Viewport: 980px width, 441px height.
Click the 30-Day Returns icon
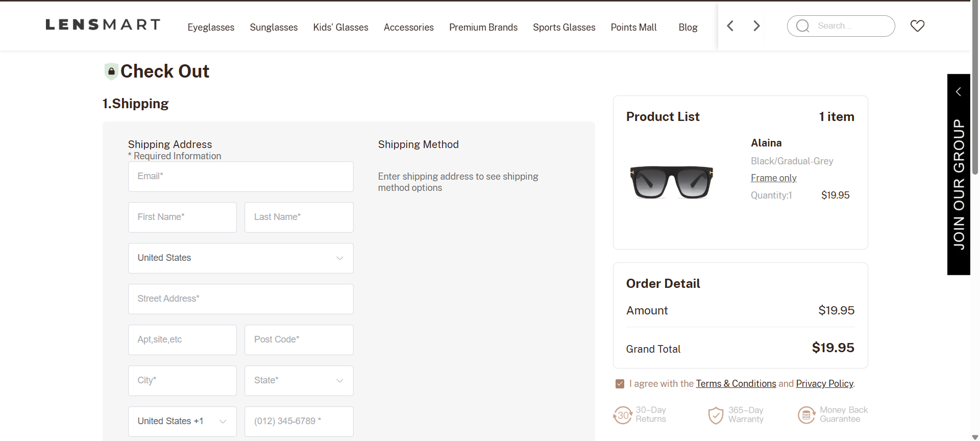click(623, 415)
